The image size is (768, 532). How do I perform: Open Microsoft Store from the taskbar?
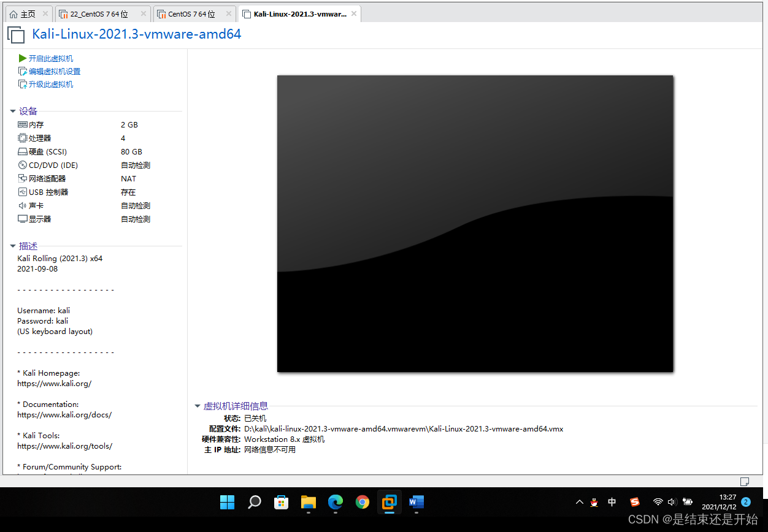[281, 503]
